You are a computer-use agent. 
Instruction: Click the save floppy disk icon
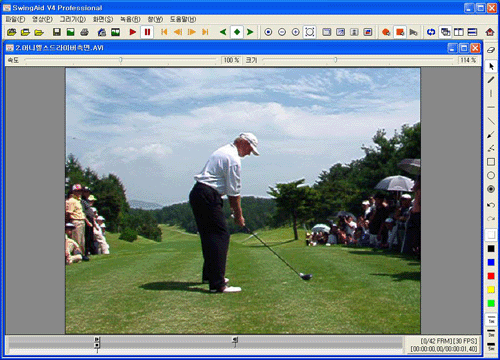pos(57,32)
